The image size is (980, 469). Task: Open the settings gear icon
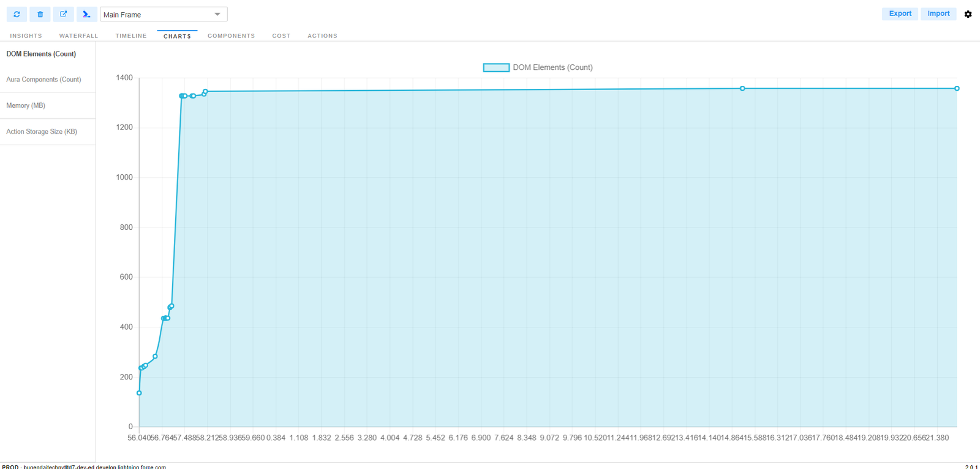click(968, 14)
